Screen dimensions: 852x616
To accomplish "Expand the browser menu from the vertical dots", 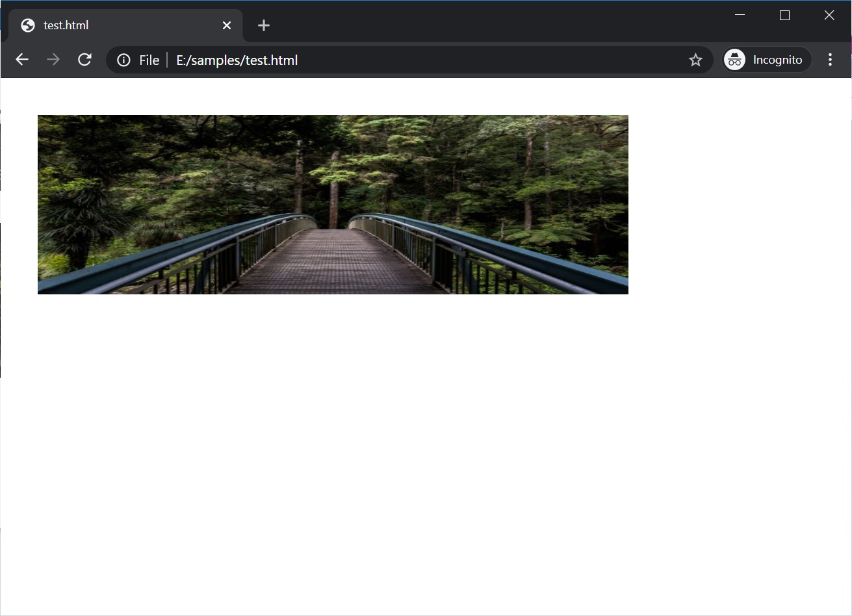I will point(830,59).
